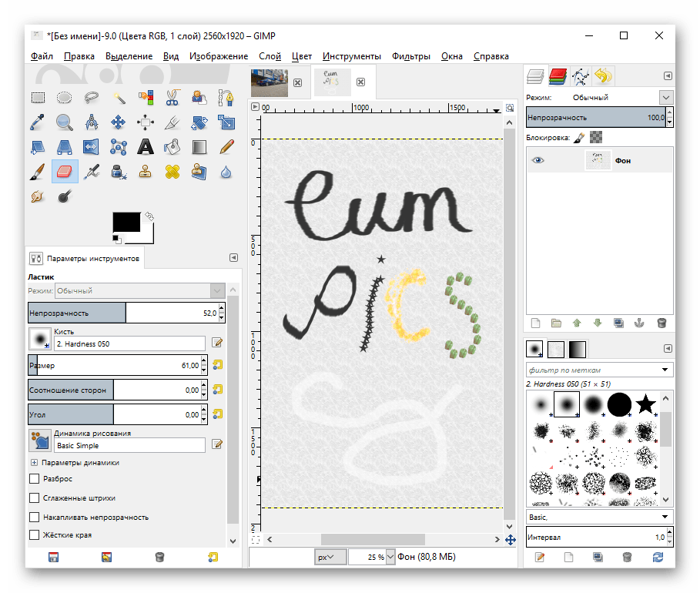Viewport: 700px width, 593px height.
Task: Select the Blur/Sharpen droplet tool
Action: pos(226,172)
